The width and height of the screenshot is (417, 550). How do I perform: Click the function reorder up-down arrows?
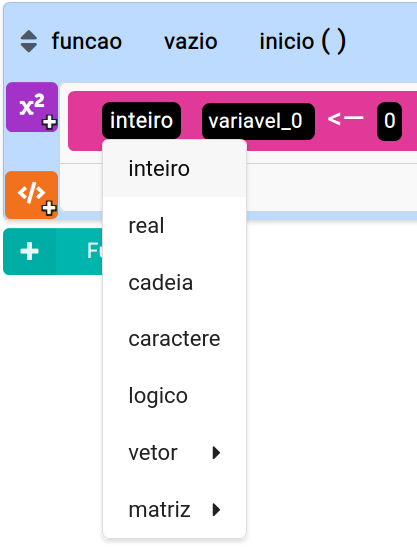(29, 41)
